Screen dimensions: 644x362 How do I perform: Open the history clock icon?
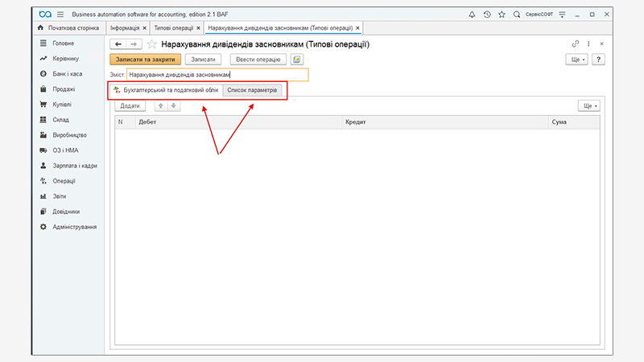point(487,14)
